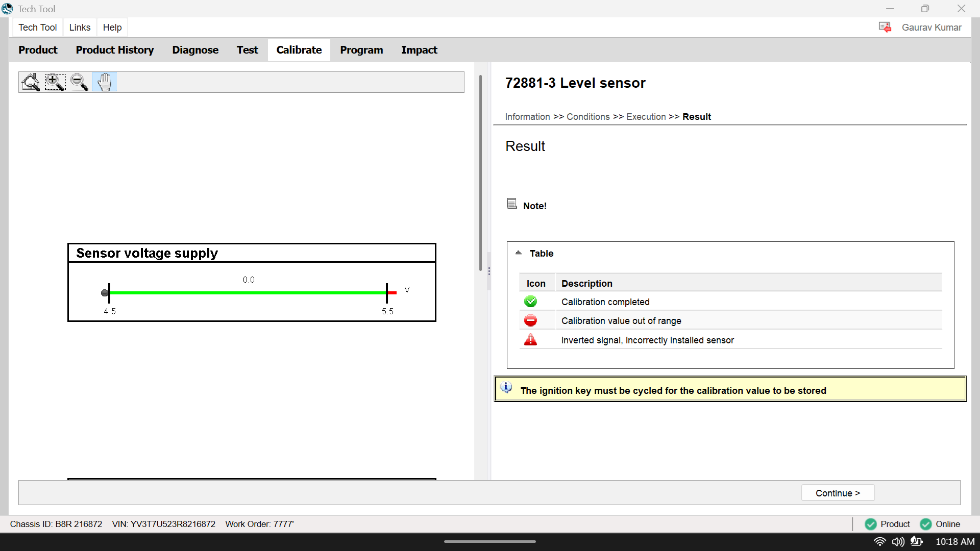
Task: Select the zoom out tool
Action: click(x=80, y=82)
